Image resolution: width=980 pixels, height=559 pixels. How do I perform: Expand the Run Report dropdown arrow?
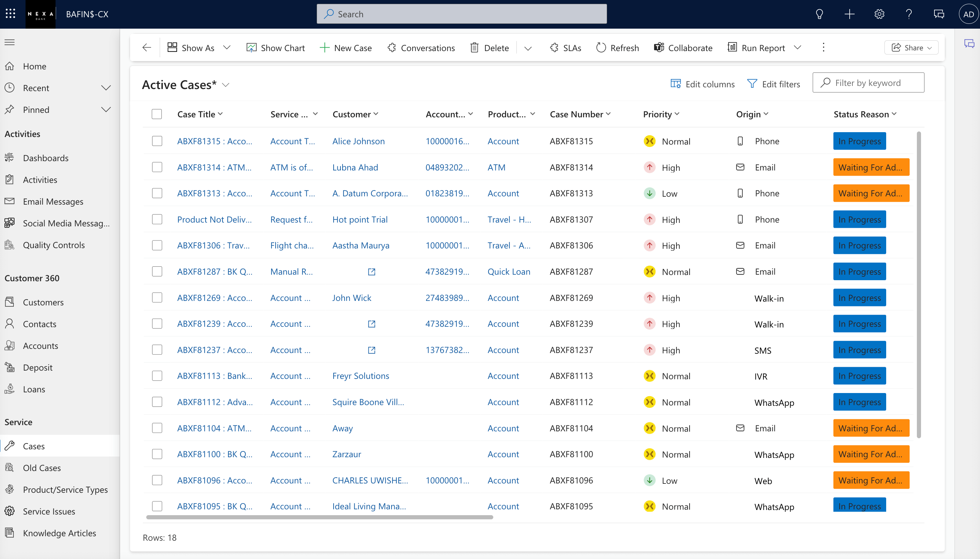tap(798, 48)
